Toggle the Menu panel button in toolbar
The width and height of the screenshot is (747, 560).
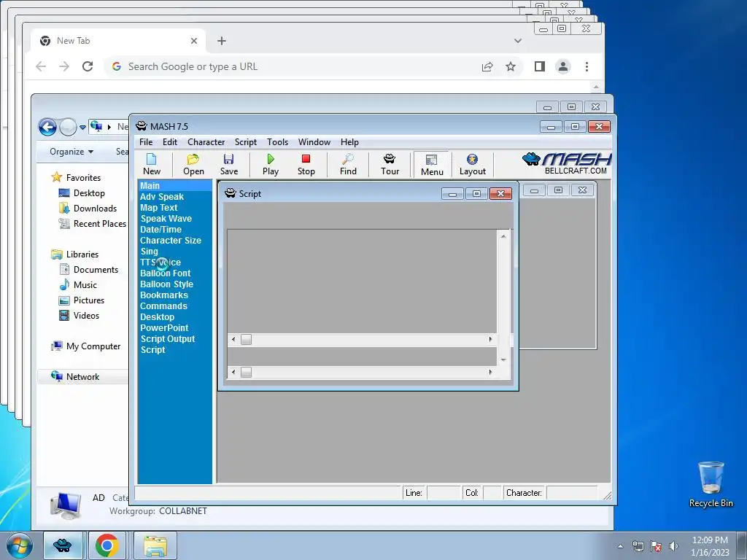pyautogui.click(x=432, y=165)
